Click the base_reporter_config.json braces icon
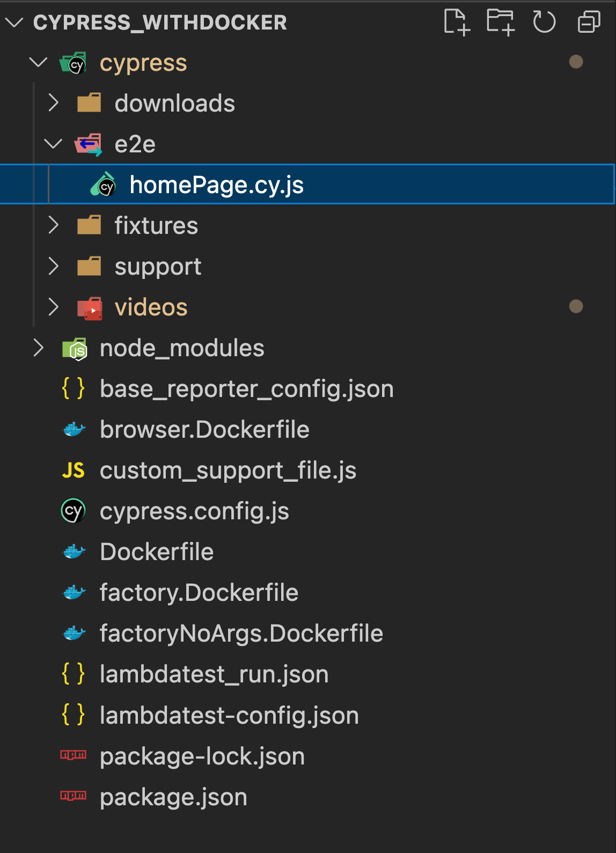This screenshot has height=853, width=616. [x=74, y=388]
